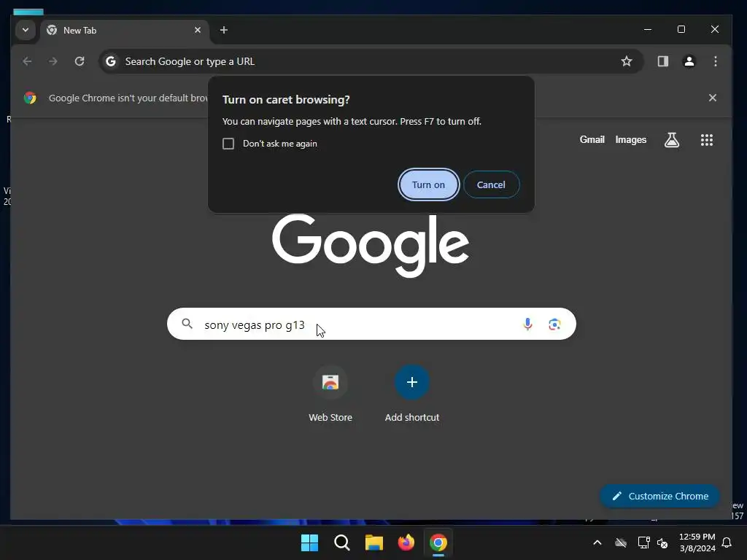The height and width of the screenshot is (560, 747).
Task: Open Chrome three-dot menu
Action: click(x=715, y=61)
